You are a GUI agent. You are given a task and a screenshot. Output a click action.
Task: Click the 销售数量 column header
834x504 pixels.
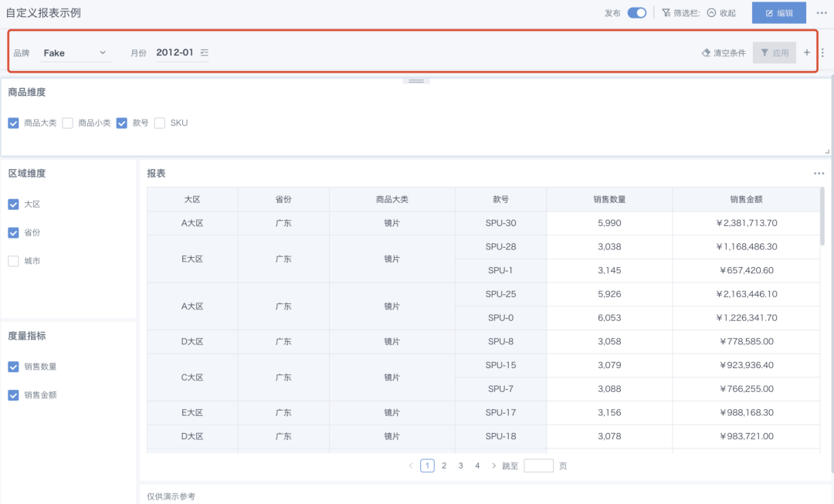[609, 199]
